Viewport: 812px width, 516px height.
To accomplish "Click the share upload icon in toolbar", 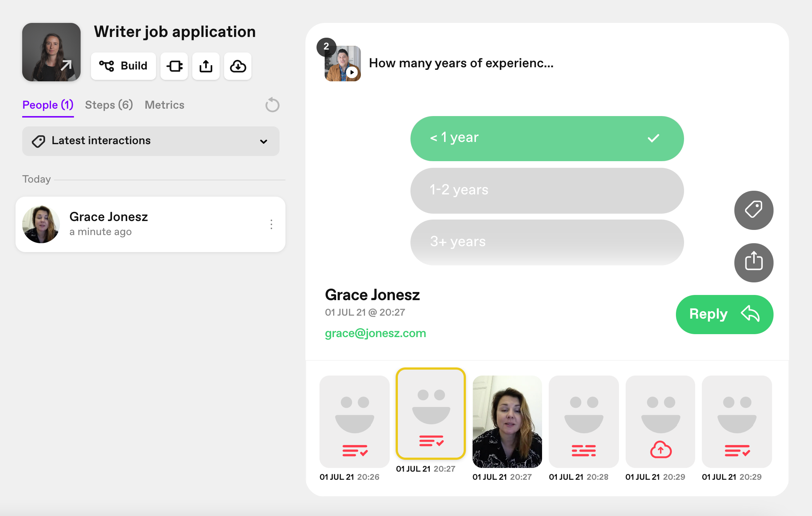I will point(206,66).
